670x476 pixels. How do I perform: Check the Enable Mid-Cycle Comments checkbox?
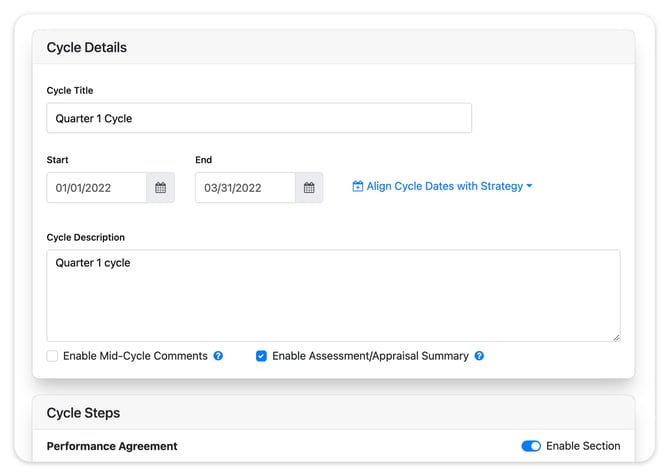(52, 356)
